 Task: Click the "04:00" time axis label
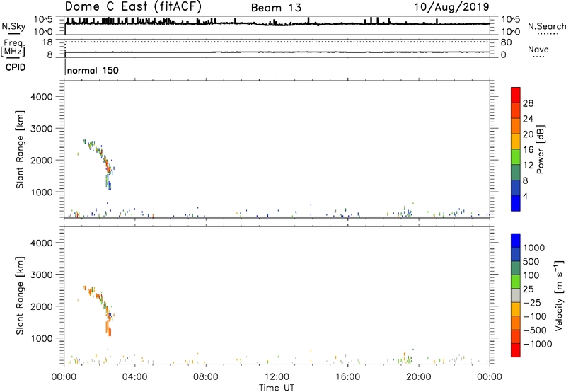coord(134,377)
